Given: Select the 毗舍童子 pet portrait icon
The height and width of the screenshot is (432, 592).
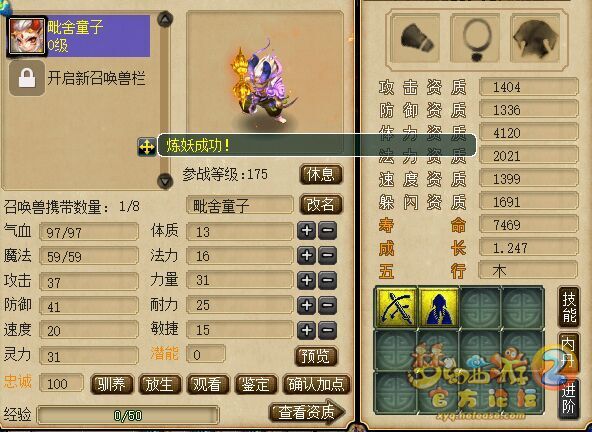Looking at the screenshot, I should point(26,36).
